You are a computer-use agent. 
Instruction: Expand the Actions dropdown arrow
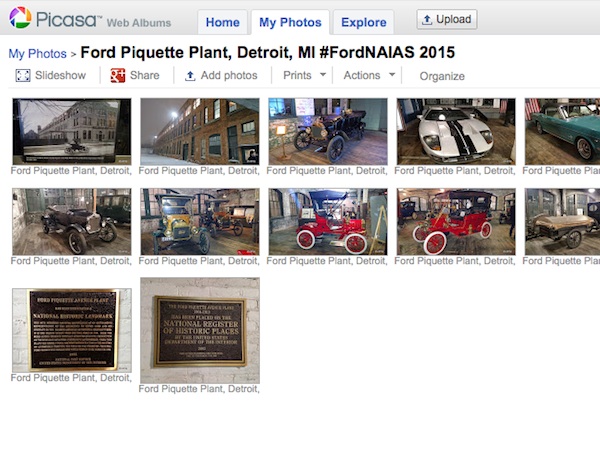[x=392, y=75]
